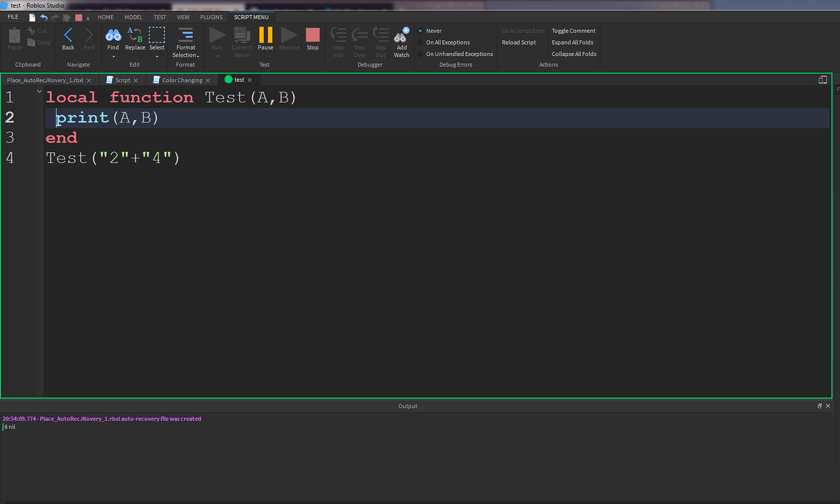
Task: Open the Find binoculars tool
Action: (113, 35)
